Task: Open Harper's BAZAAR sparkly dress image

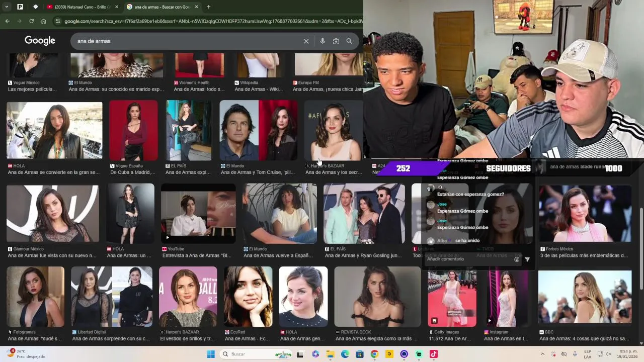Action: click(x=188, y=297)
